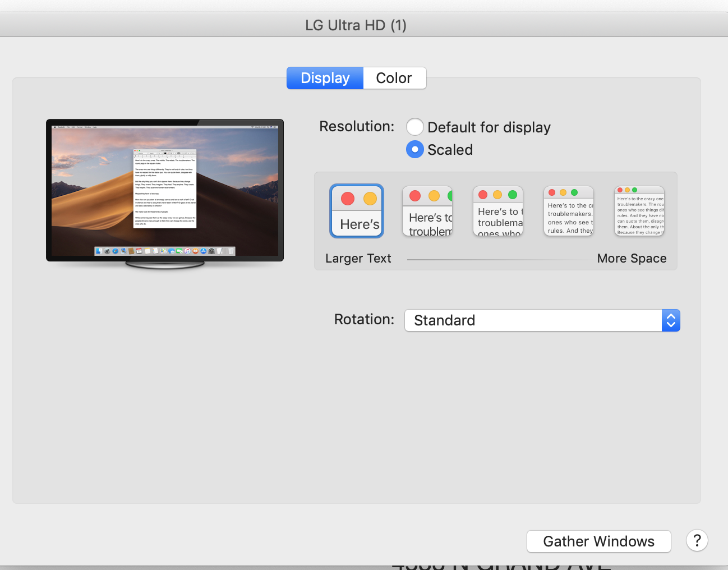728x570 pixels.
Task: Switch to the Display tab
Action: 325,78
